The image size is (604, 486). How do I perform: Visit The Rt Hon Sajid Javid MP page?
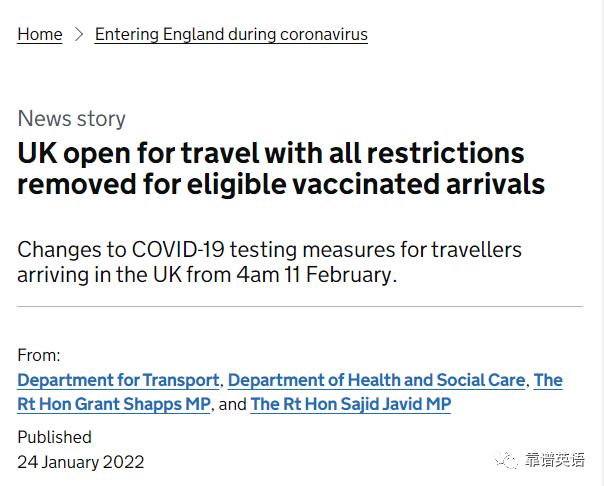[350, 404]
